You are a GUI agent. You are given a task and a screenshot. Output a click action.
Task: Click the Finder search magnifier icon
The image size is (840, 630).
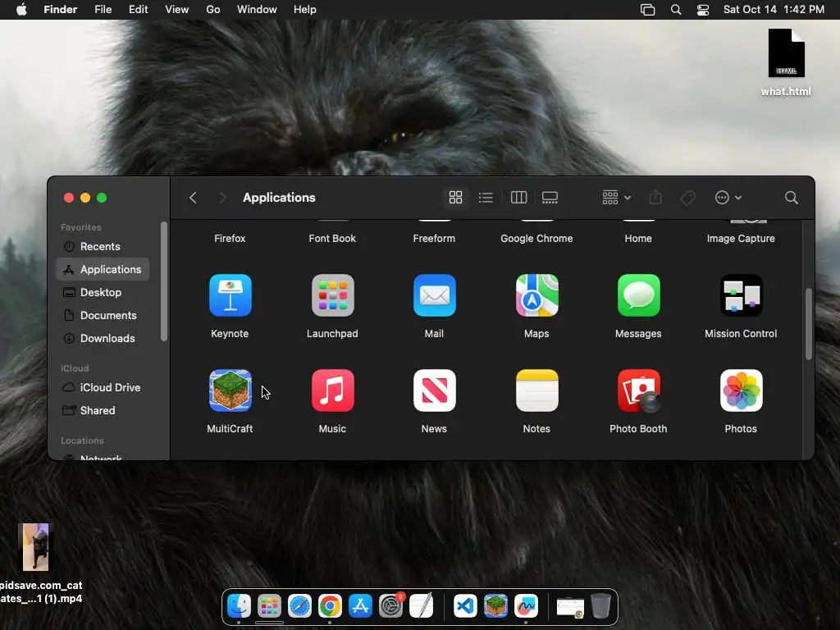pyautogui.click(x=792, y=198)
